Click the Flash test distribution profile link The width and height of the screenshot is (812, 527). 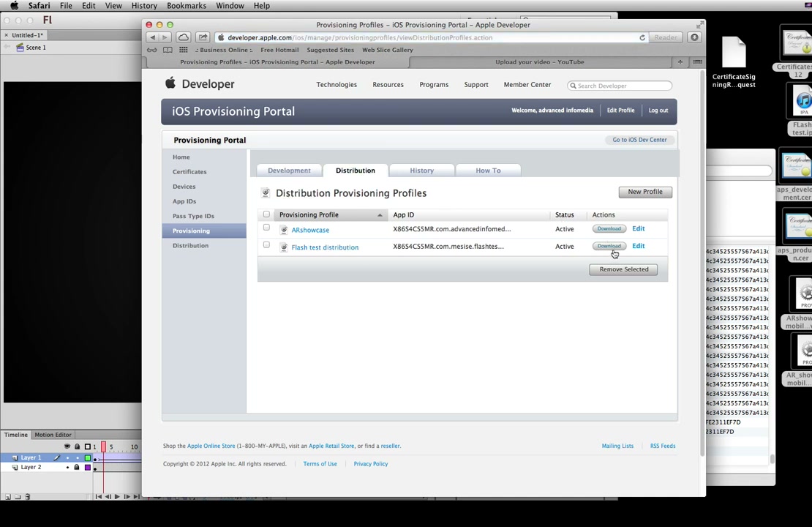coord(325,247)
